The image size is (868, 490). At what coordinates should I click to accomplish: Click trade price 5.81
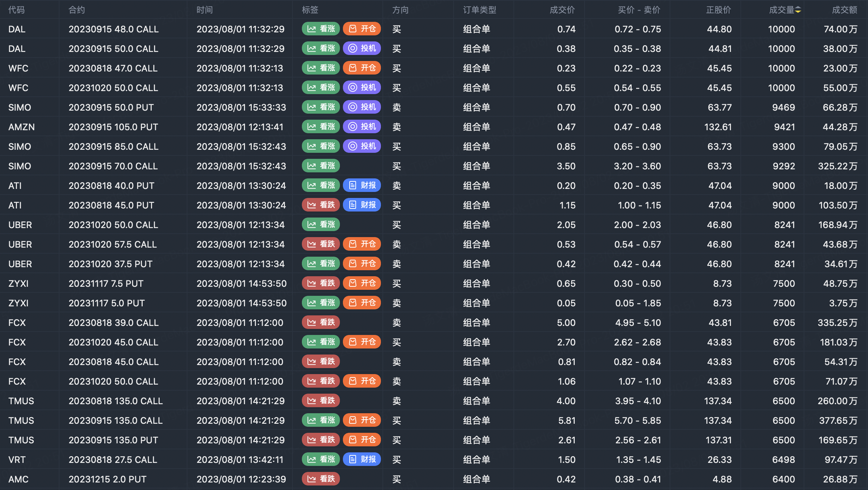(x=567, y=420)
